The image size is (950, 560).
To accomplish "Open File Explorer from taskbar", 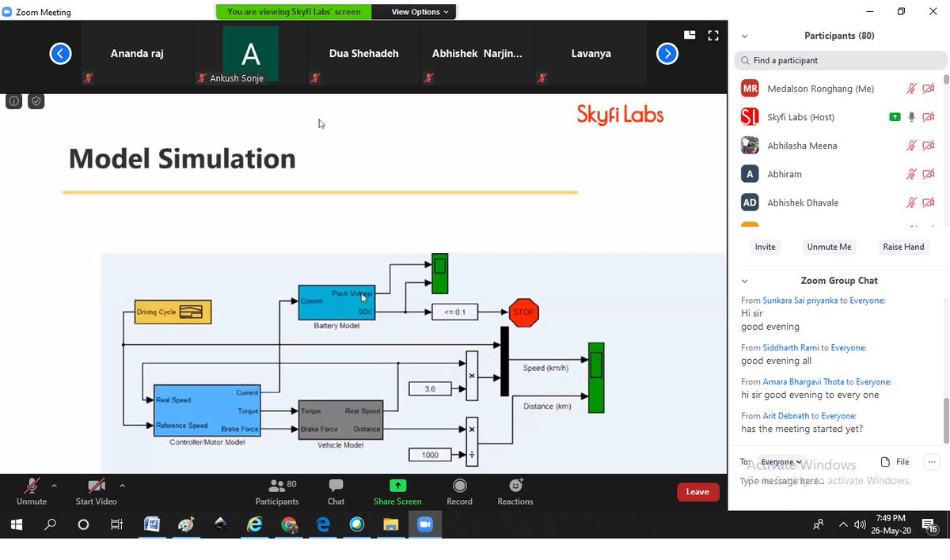I will [390, 524].
